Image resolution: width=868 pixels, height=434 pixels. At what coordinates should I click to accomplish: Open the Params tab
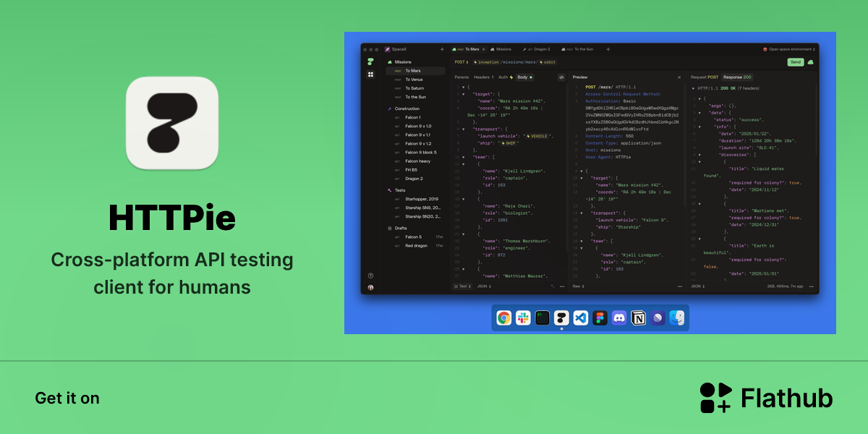pos(461,77)
